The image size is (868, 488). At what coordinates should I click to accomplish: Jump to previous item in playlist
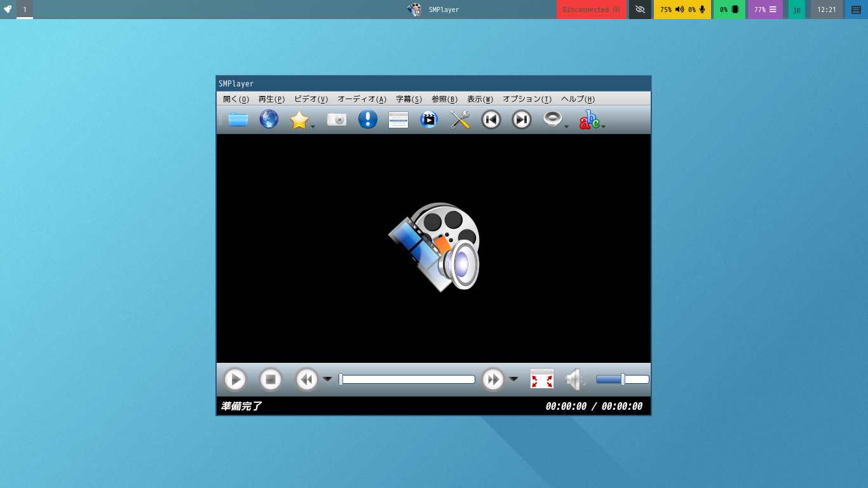click(x=491, y=119)
